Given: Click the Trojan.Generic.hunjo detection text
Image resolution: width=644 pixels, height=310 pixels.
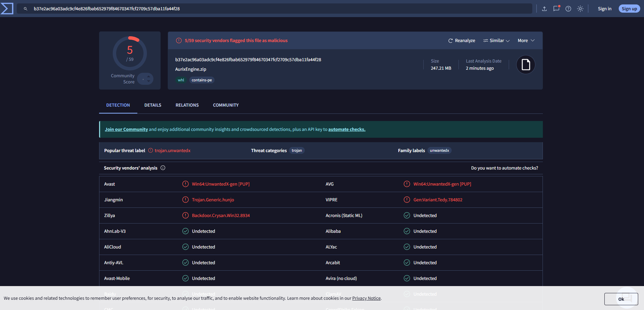Looking at the screenshot, I should tap(213, 200).
